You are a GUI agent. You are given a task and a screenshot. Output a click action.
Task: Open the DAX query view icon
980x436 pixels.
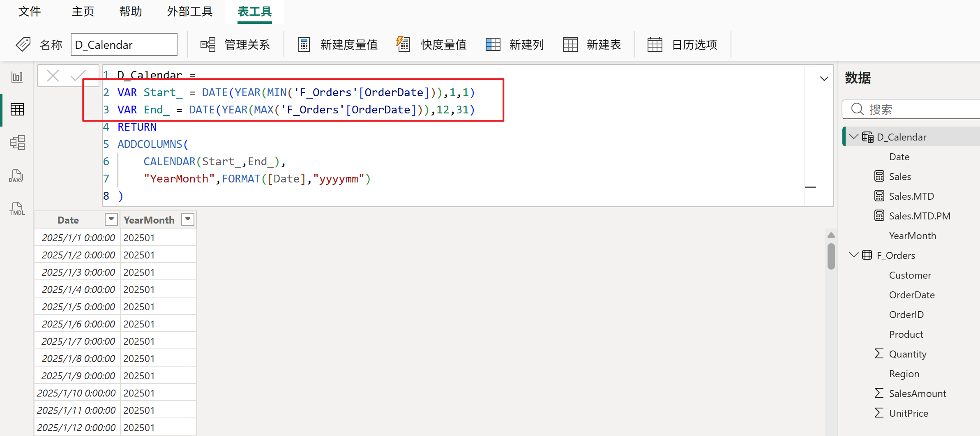(16, 176)
